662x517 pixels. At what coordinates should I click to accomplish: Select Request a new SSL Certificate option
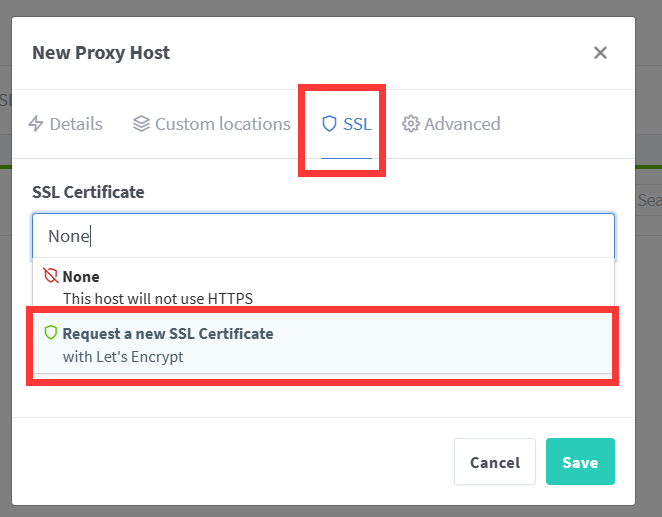tap(168, 333)
